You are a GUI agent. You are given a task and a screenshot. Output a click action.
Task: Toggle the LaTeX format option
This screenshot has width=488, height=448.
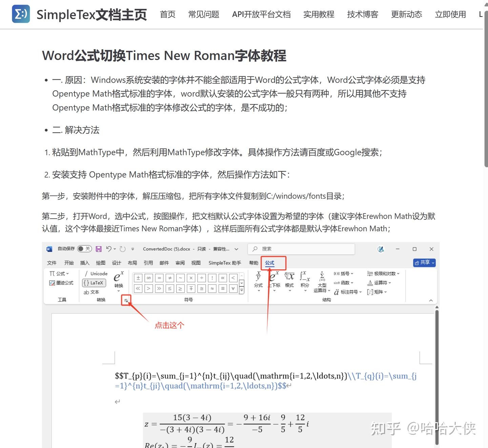[x=94, y=283]
